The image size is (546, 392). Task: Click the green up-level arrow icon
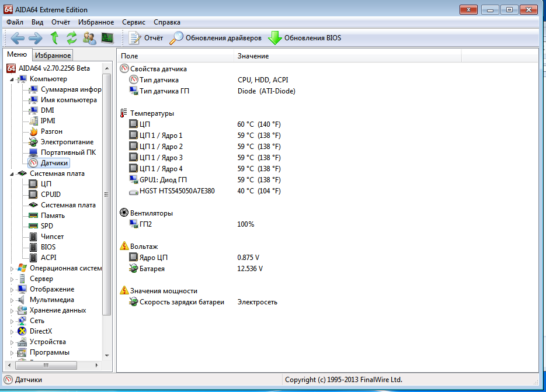pyautogui.click(x=54, y=37)
